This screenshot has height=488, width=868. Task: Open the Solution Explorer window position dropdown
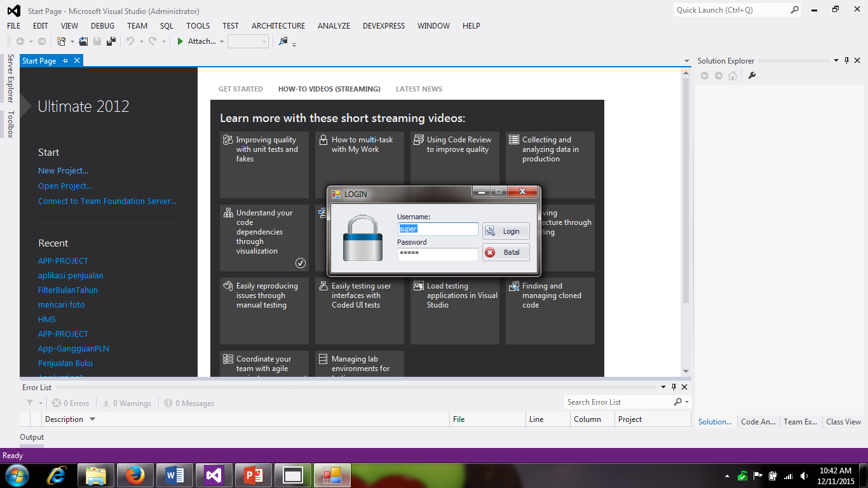click(836, 60)
